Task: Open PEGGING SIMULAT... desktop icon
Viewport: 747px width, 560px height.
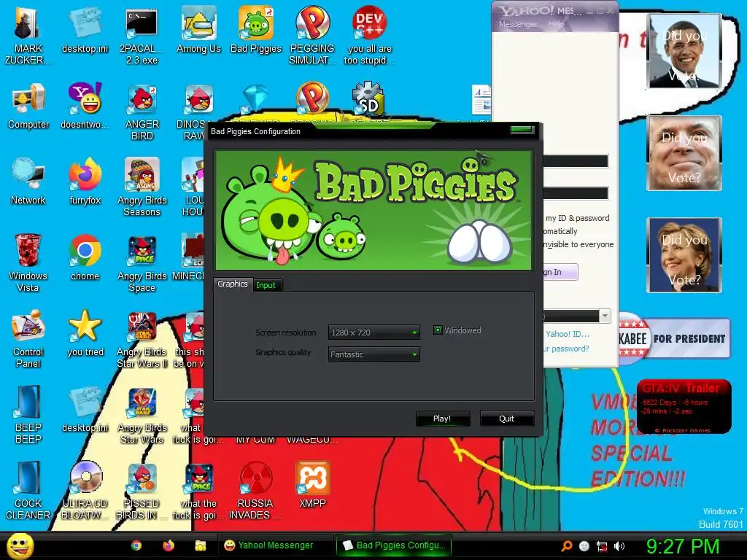Action: tap(312, 35)
